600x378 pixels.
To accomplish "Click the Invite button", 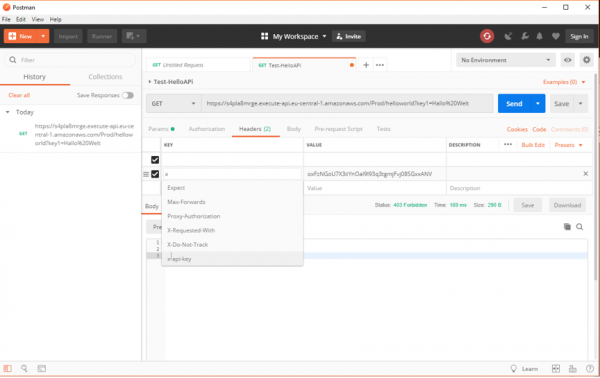I will 349,36.
